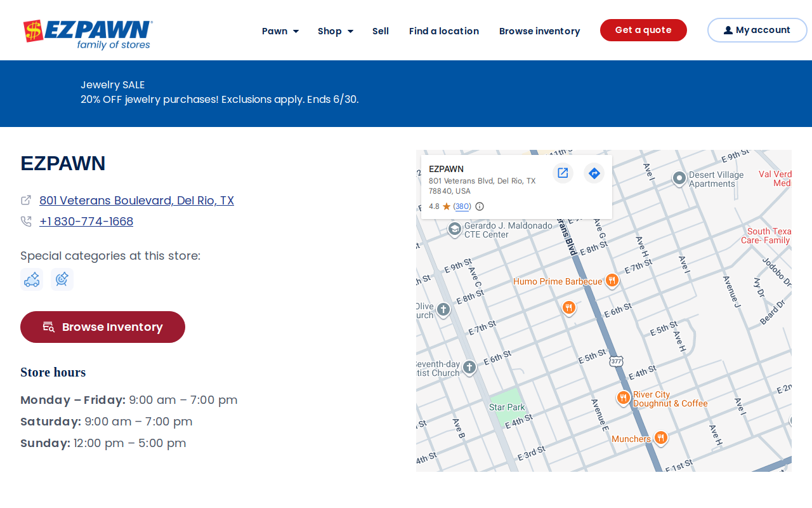Open My account
Viewport: 812px width, 508px height.
tap(757, 30)
